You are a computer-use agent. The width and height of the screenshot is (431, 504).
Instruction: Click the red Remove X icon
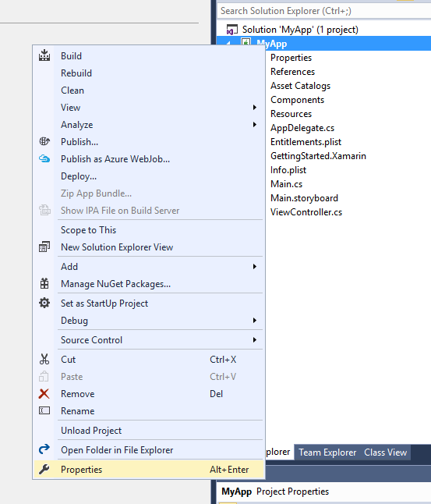(44, 393)
